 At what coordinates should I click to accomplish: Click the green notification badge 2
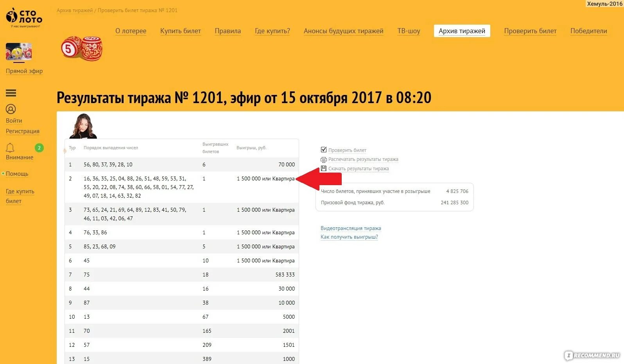[x=39, y=148]
